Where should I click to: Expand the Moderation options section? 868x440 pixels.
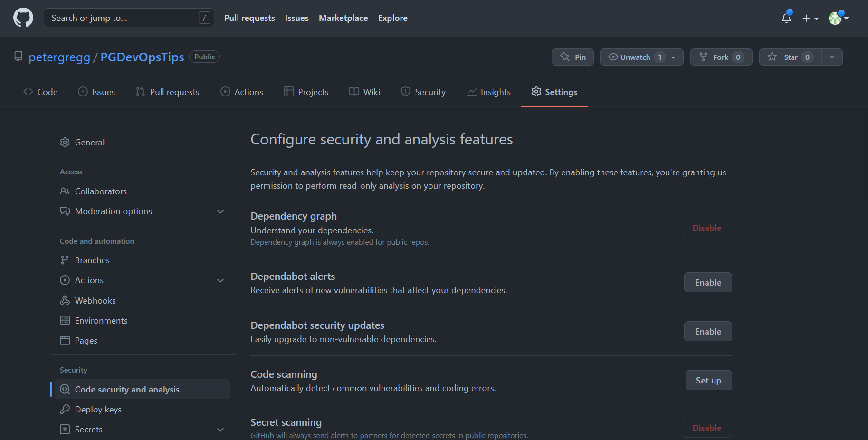pos(220,211)
